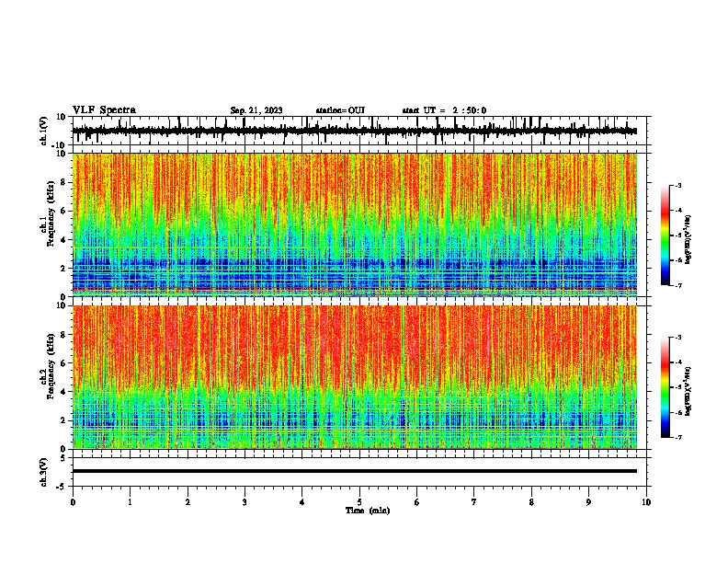Click tick label "7" on the Time axis
This screenshot has height=563, width=728.
click(474, 502)
